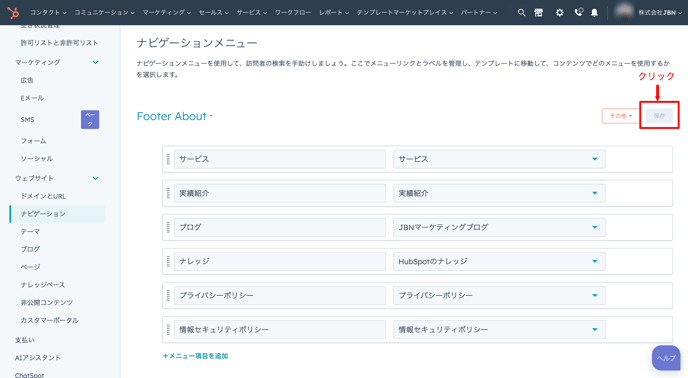The image size is (688, 378).
Task: Click the SMS beta badge
Action: [90, 119]
